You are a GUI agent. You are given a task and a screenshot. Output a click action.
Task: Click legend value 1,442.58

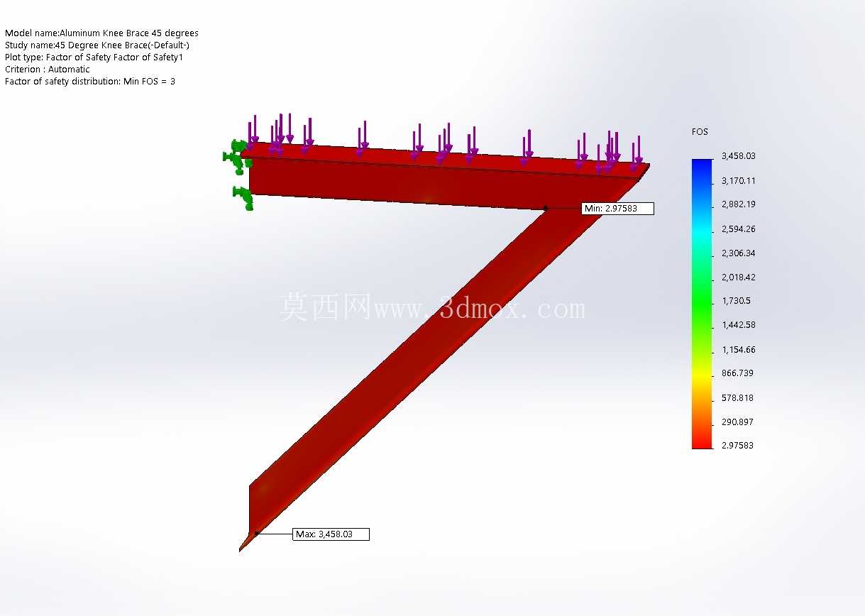coord(738,325)
